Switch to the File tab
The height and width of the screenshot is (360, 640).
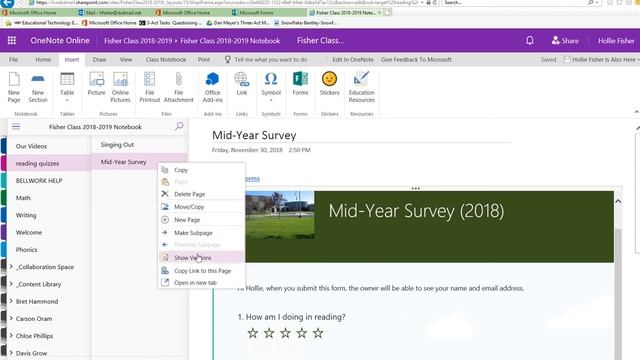[x=13, y=60]
